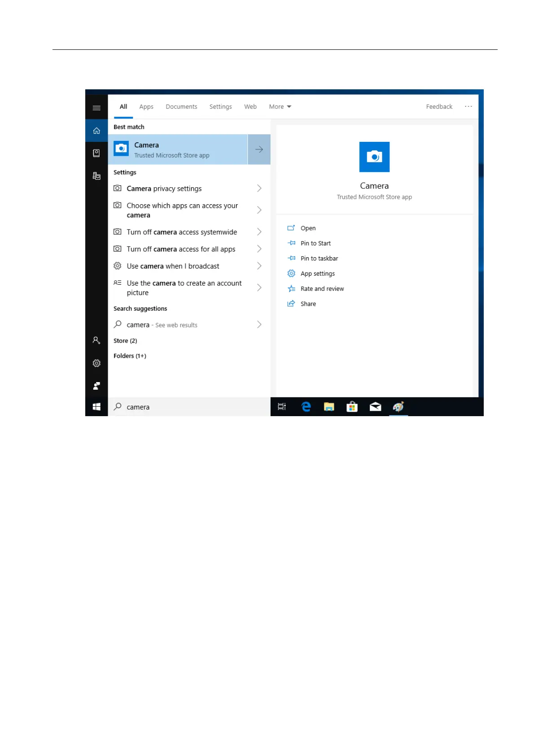Expand Use camera when I broadcast chevron

pyautogui.click(x=259, y=266)
